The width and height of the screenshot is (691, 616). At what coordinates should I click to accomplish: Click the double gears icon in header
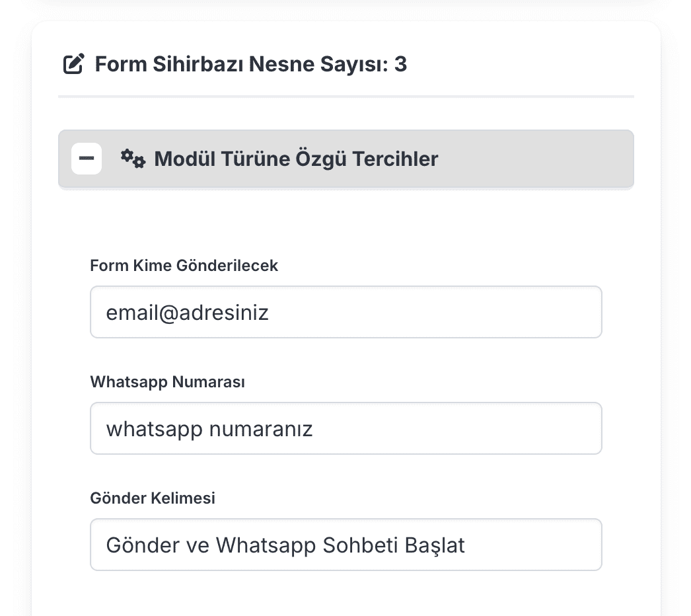point(133,159)
